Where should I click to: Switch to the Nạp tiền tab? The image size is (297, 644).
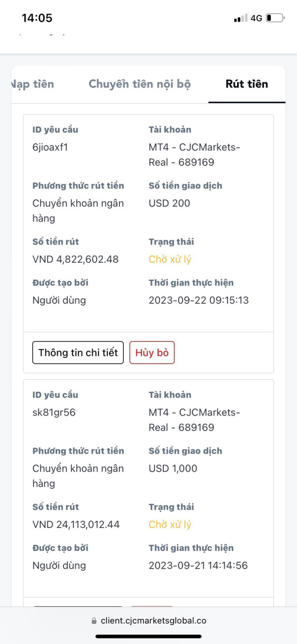click(x=33, y=84)
